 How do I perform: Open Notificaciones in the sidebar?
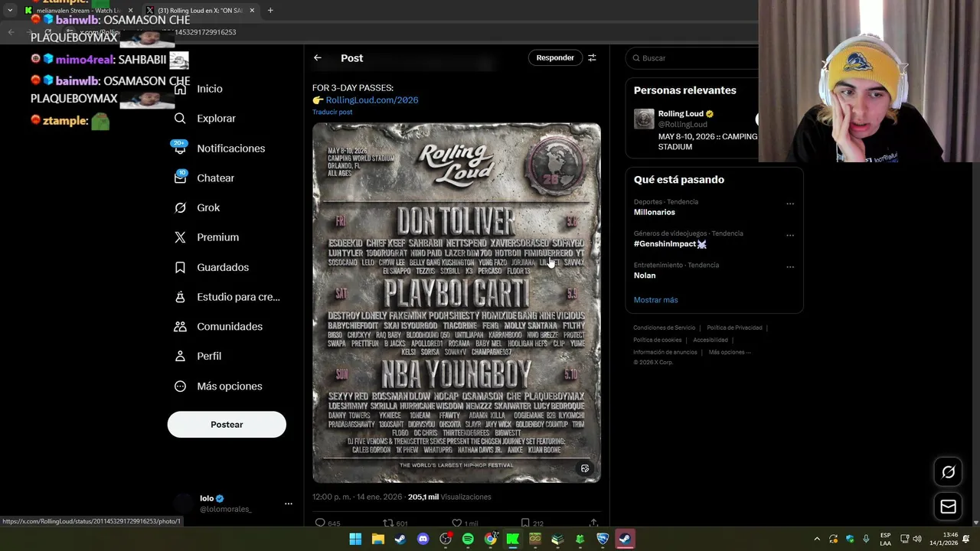(230, 148)
